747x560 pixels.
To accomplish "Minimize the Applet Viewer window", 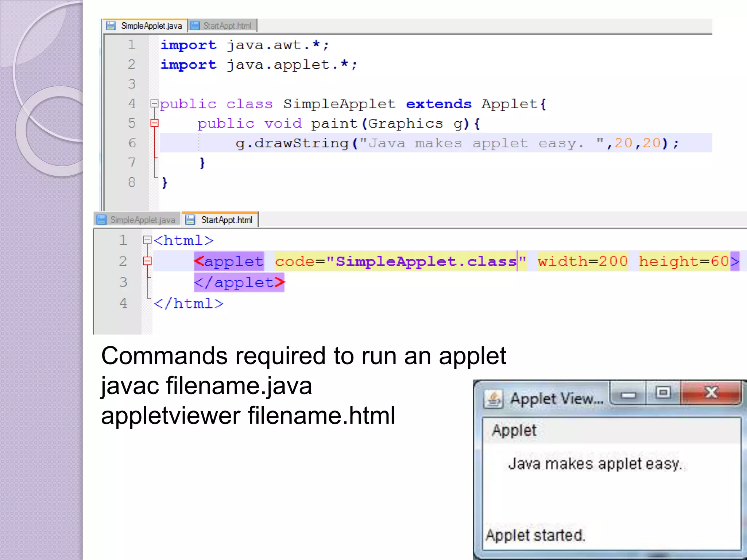I will tap(628, 394).
